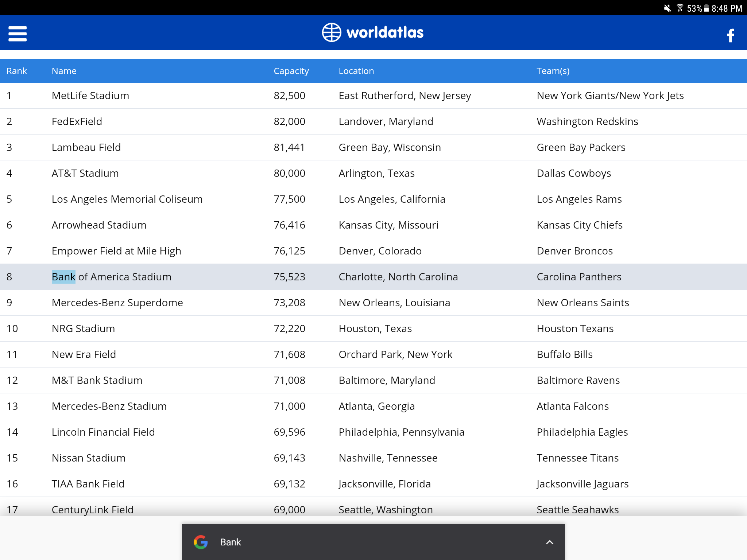Tap the Google G icon

(201, 542)
